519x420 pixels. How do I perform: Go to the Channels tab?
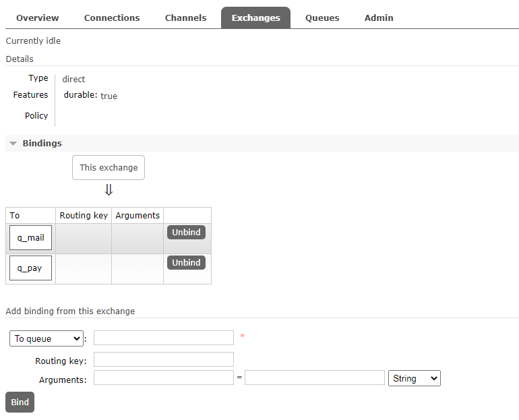tap(185, 18)
